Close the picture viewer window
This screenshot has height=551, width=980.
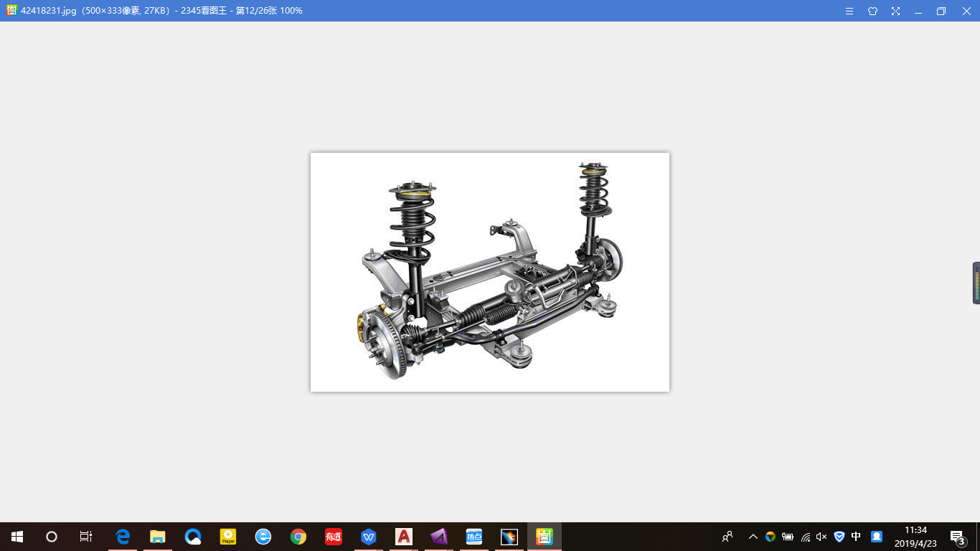point(966,11)
